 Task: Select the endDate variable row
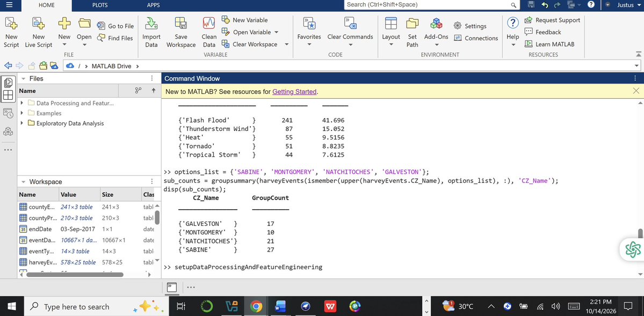[x=86, y=229]
